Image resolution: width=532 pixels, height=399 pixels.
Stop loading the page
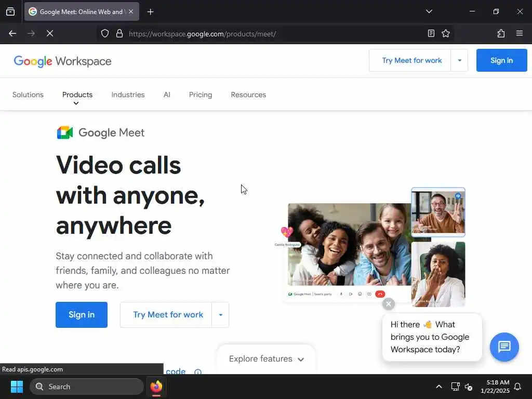[50, 33]
